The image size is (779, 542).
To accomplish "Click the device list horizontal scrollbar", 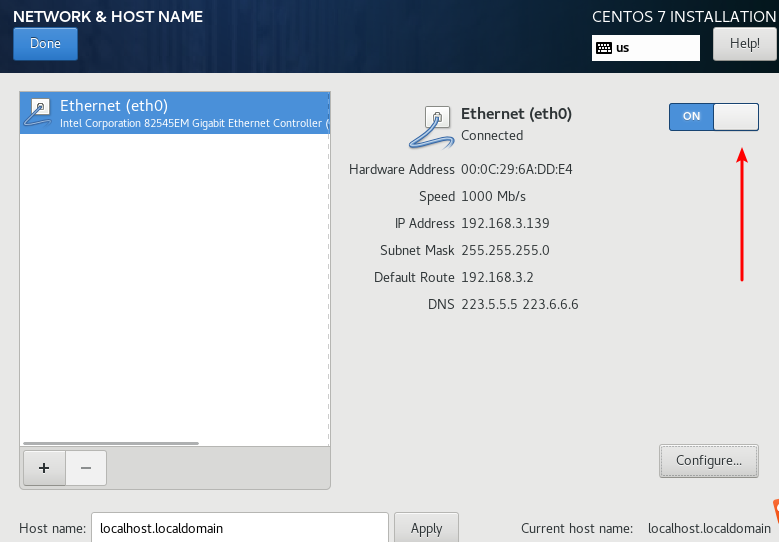I will coord(111,443).
